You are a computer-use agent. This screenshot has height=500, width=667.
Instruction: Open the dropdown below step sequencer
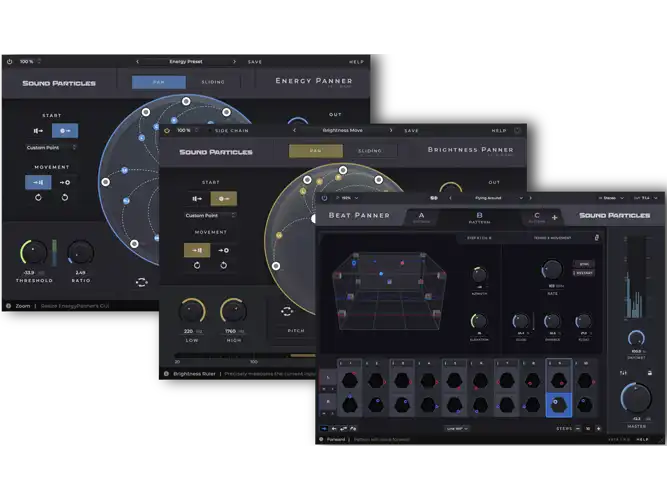pos(457,429)
